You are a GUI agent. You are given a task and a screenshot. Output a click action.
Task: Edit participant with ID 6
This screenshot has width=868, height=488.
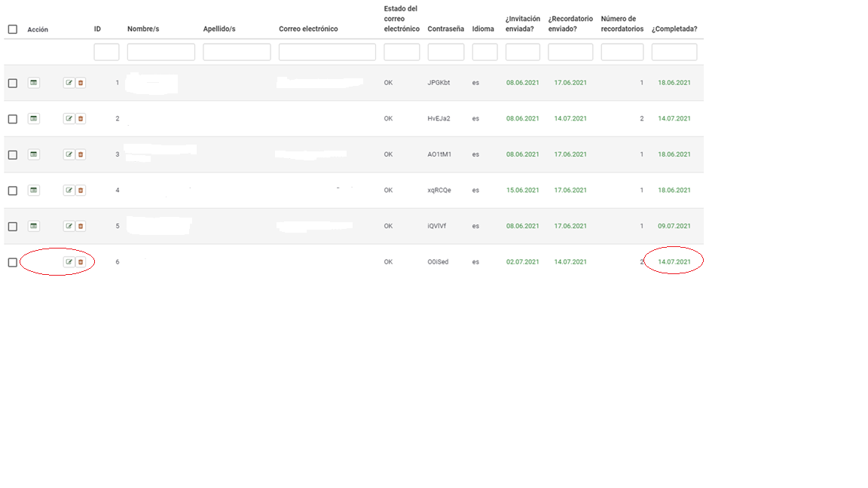point(69,262)
